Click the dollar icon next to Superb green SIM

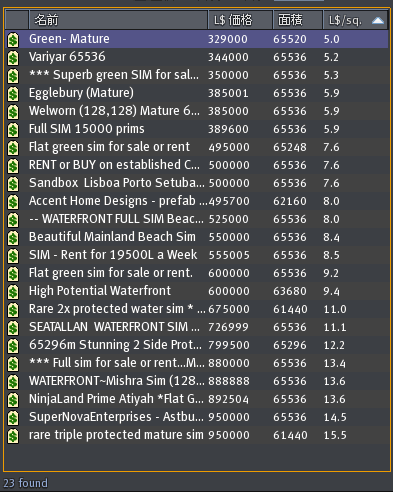(13, 75)
